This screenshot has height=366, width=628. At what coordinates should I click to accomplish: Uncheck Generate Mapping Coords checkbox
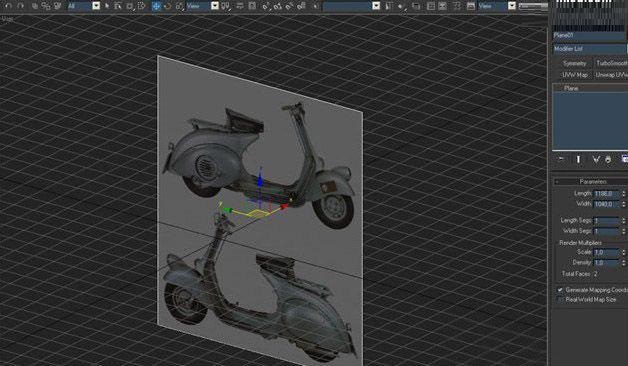[560, 290]
